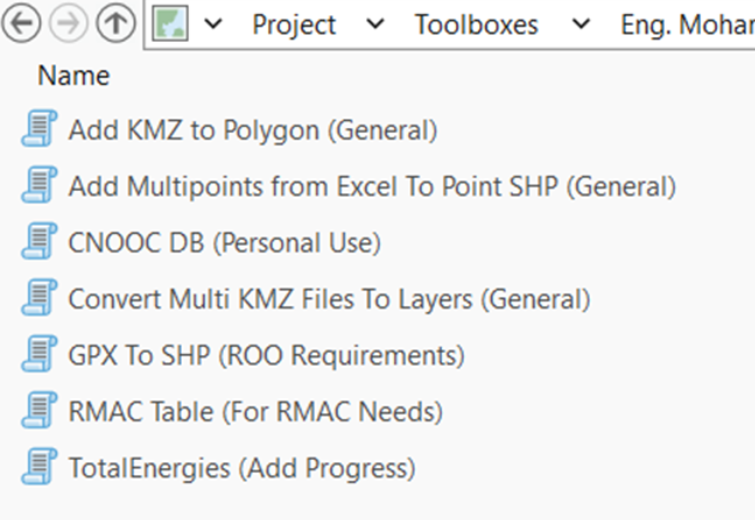Go up one folder level
The image size is (755, 520).
point(116,25)
